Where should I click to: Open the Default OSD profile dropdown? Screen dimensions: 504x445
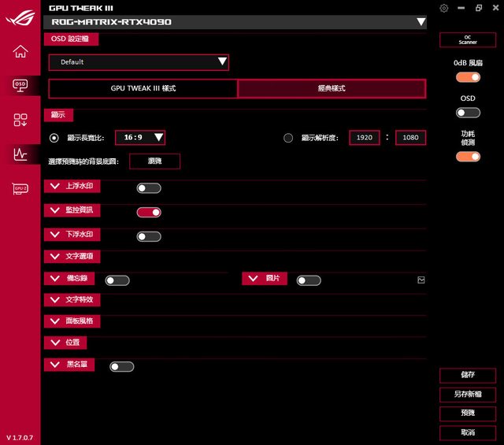(x=139, y=62)
